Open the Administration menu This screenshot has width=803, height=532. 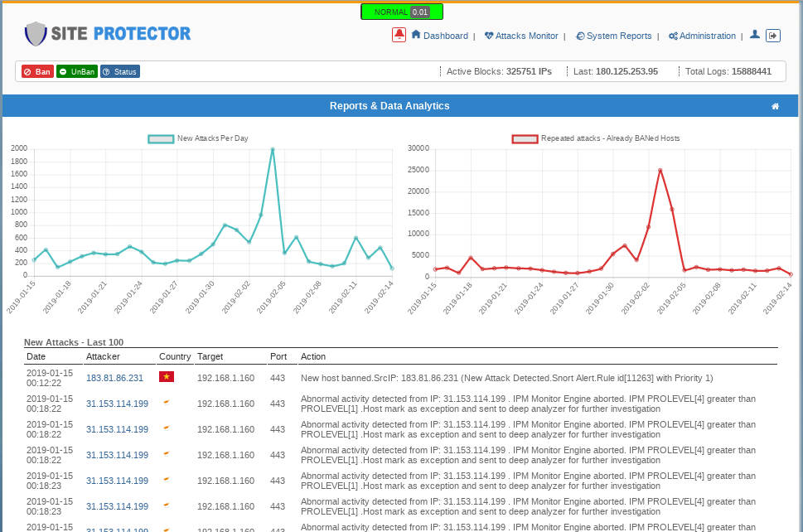[702, 36]
